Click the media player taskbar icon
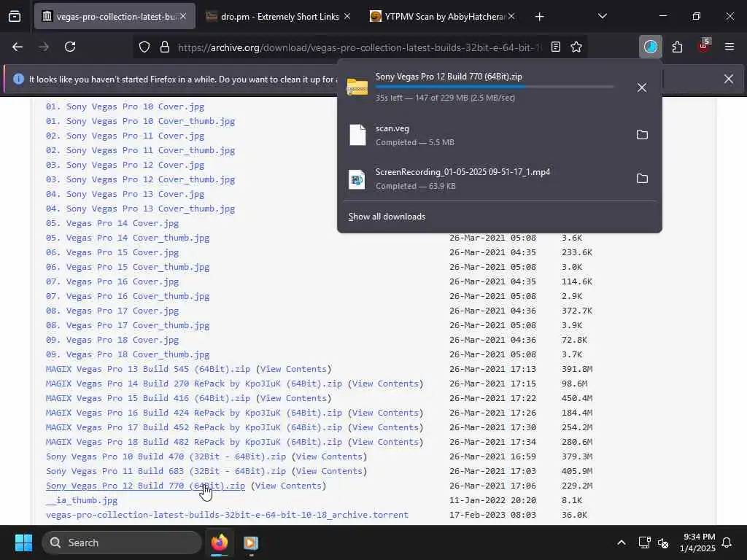The height and width of the screenshot is (560, 747). pyautogui.click(x=251, y=542)
